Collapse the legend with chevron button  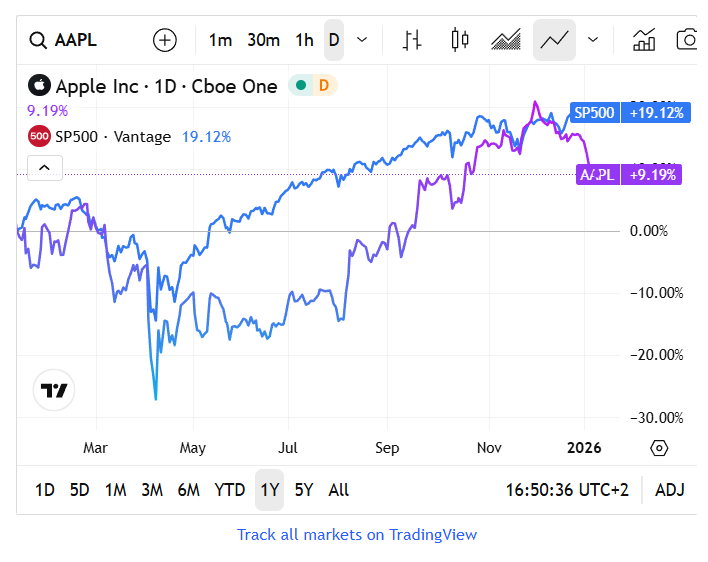[45, 168]
